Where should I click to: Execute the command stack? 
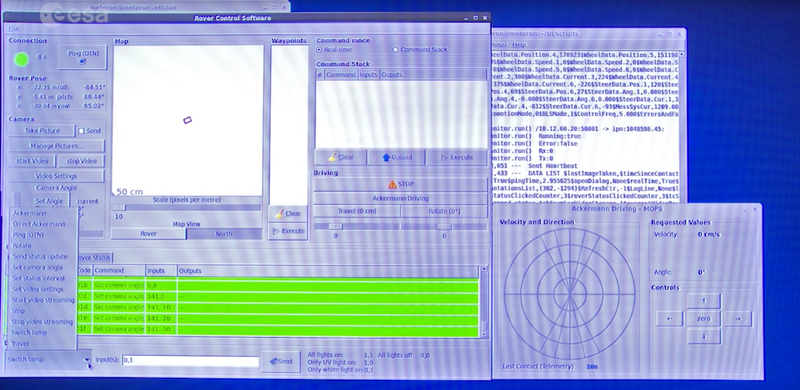457,157
